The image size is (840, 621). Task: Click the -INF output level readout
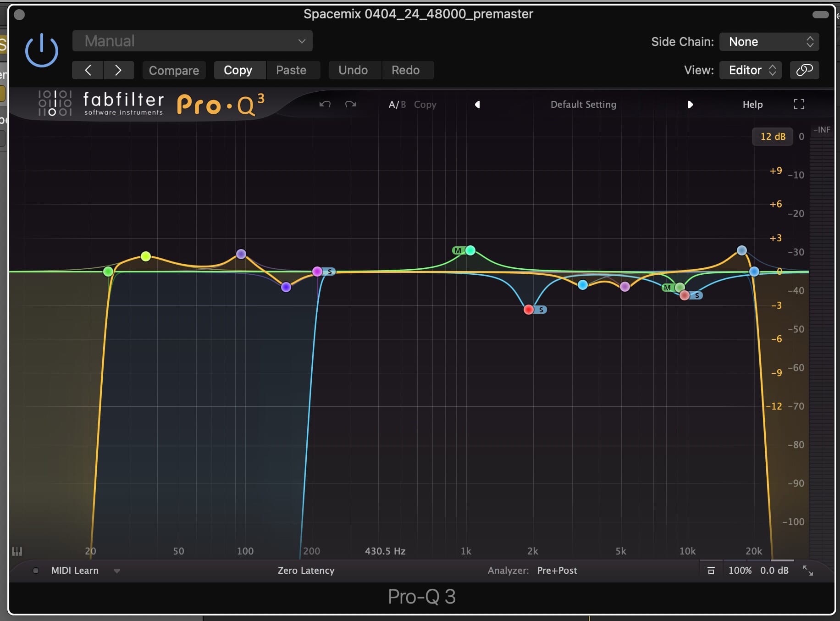coord(822,130)
